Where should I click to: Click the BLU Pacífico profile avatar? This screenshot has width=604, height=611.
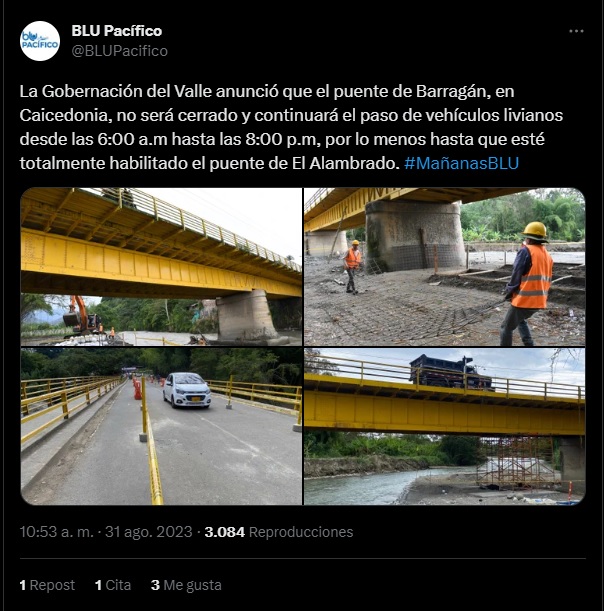[40, 41]
